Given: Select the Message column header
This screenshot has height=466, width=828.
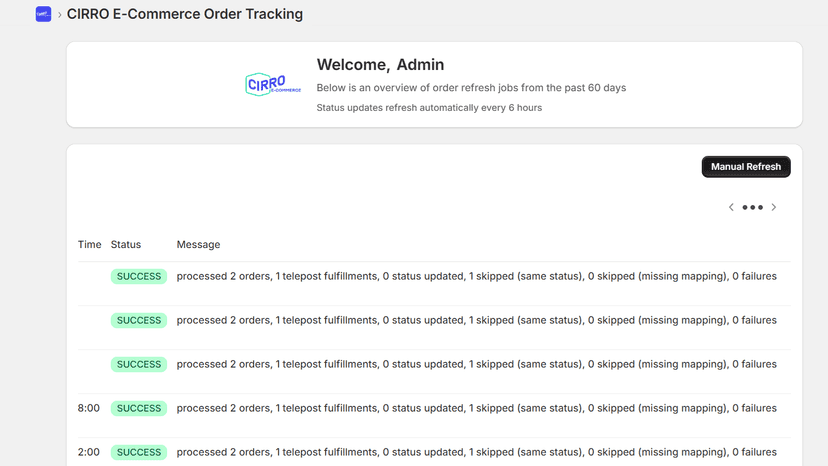Looking at the screenshot, I should (198, 245).
